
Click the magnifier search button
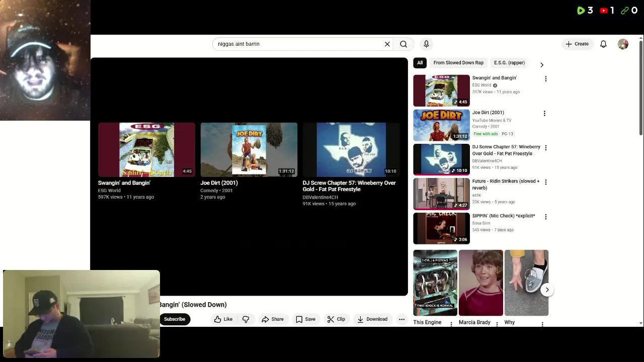point(404,44)
